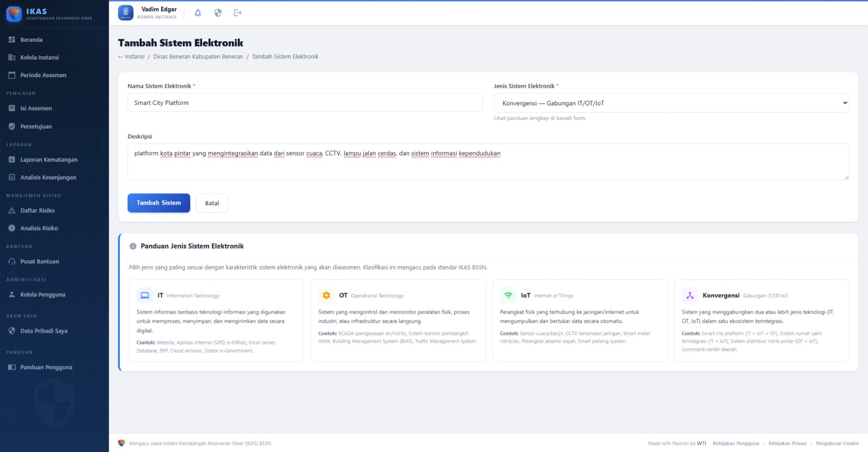
Task: Click the IKAS logo icon
Action: [14, 14]
